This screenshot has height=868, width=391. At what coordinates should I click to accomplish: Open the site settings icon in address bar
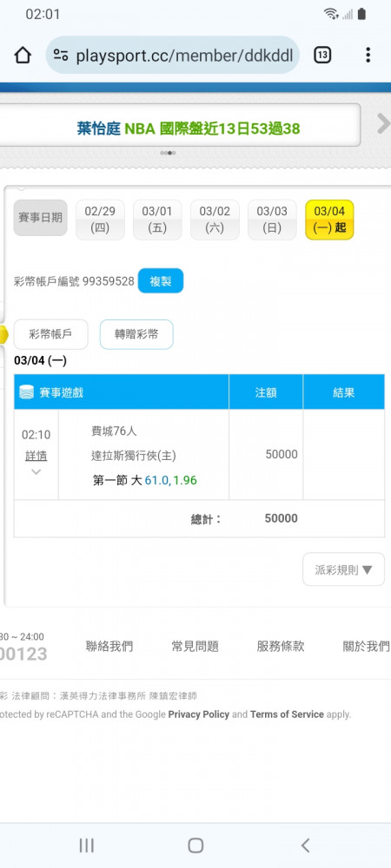[61, 56]
